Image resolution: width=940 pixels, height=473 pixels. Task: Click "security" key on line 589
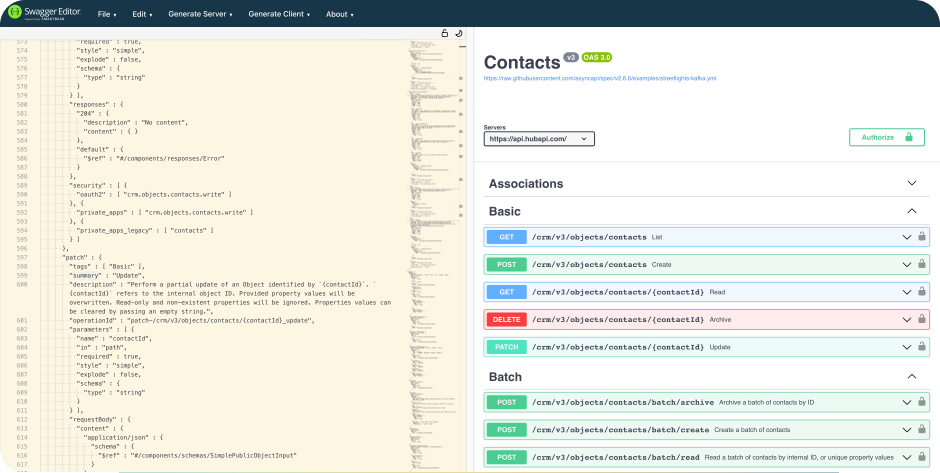(x=88, y=185)
